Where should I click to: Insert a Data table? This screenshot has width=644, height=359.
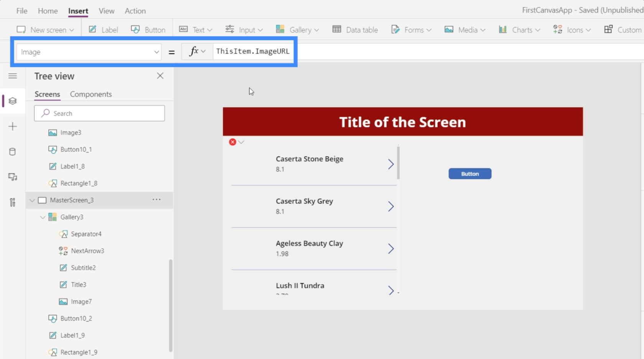click(355, 30)
